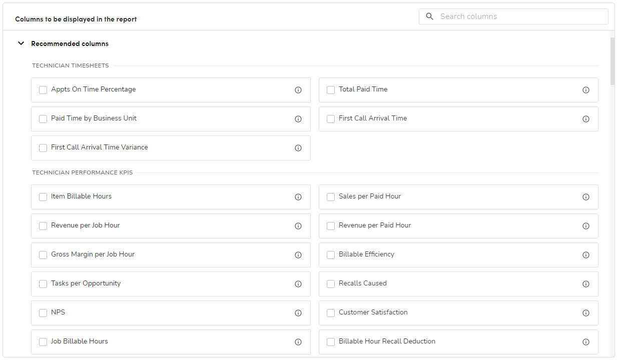Open info icon for Customer Satisfaction

click(586, 313)
